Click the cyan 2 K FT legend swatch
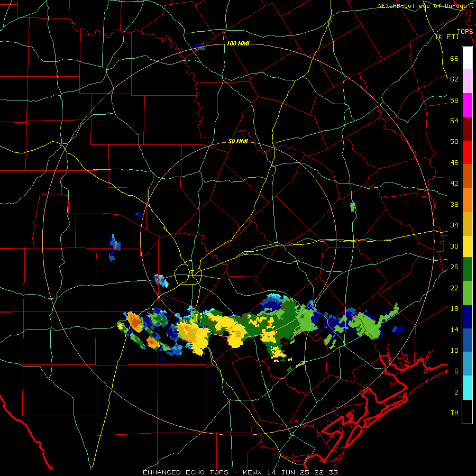 467,388
